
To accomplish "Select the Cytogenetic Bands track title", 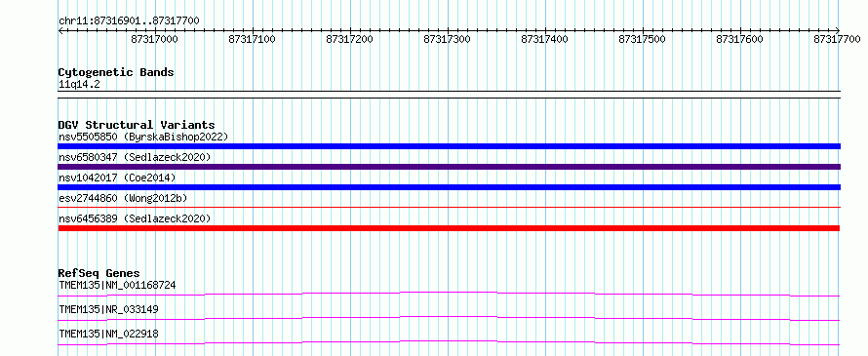I will (116, 72).
